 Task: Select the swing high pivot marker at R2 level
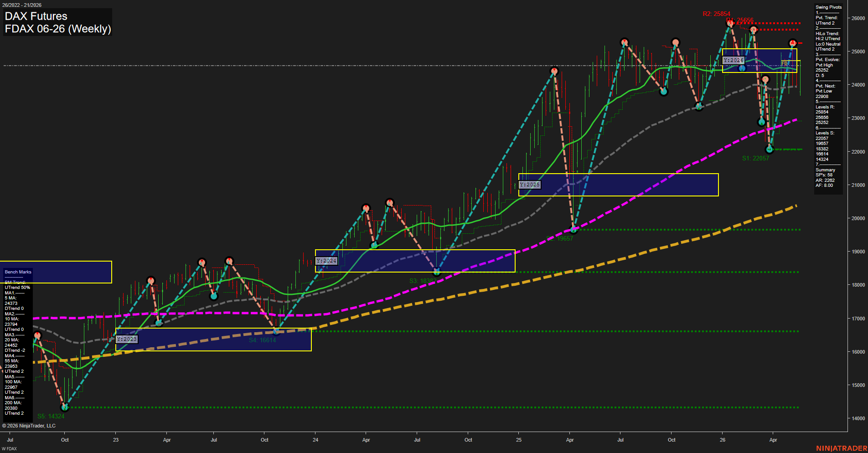point(730,23)
